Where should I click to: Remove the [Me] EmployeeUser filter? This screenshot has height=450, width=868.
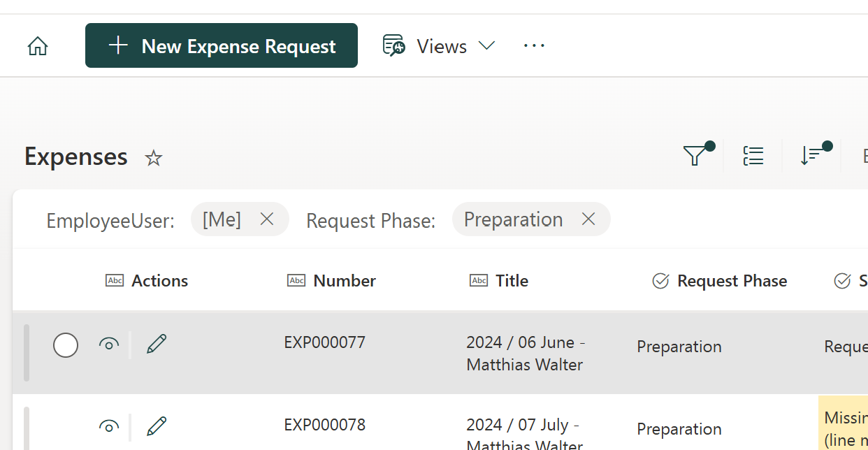coord(266,219)
